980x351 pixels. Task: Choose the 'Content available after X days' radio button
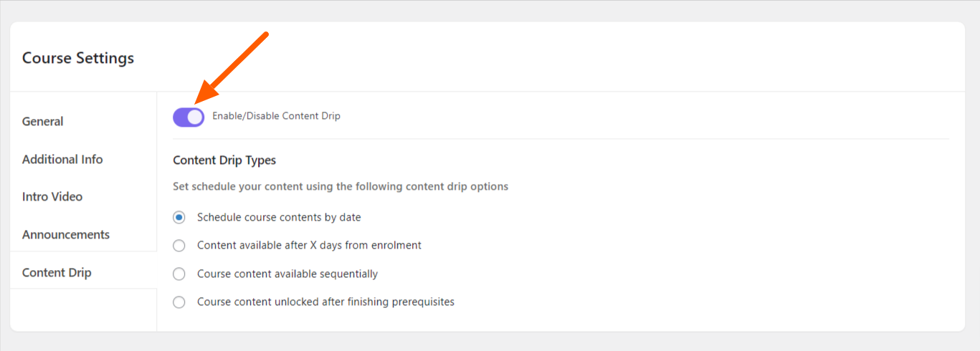click(179, 246)
